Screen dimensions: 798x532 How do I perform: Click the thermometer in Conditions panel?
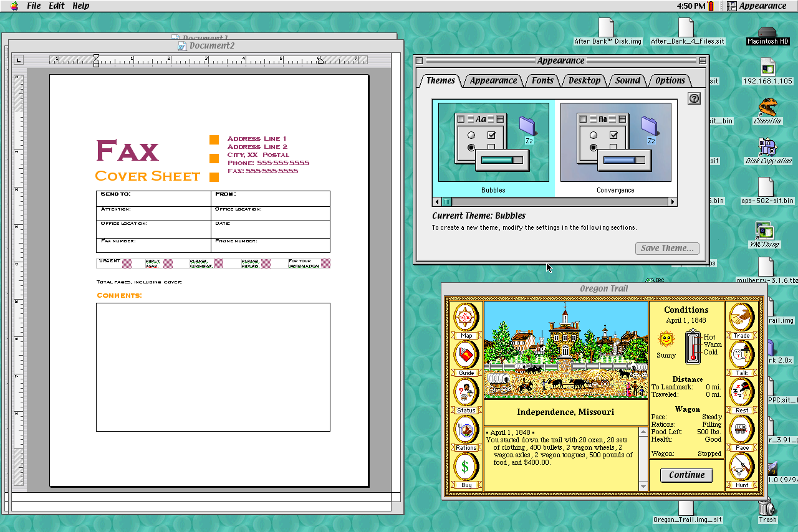coord(693,347)
